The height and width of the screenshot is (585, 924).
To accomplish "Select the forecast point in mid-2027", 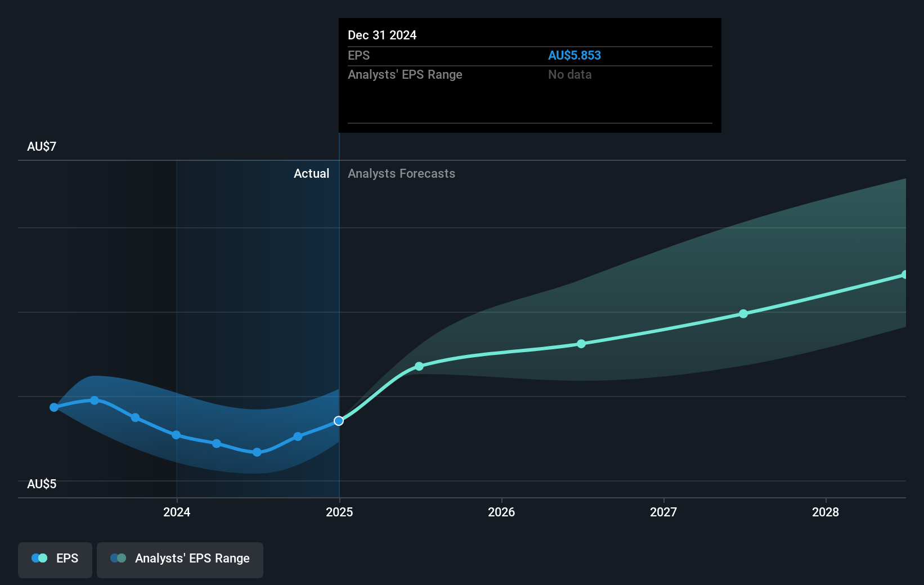I will [743, 314].
